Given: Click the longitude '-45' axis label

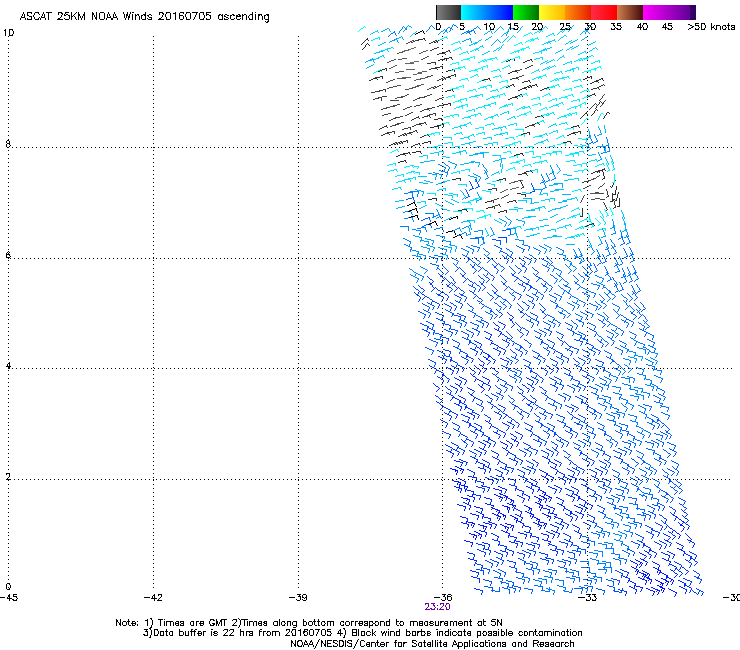Looking at the screenshot, I should (x=9, y=598).
